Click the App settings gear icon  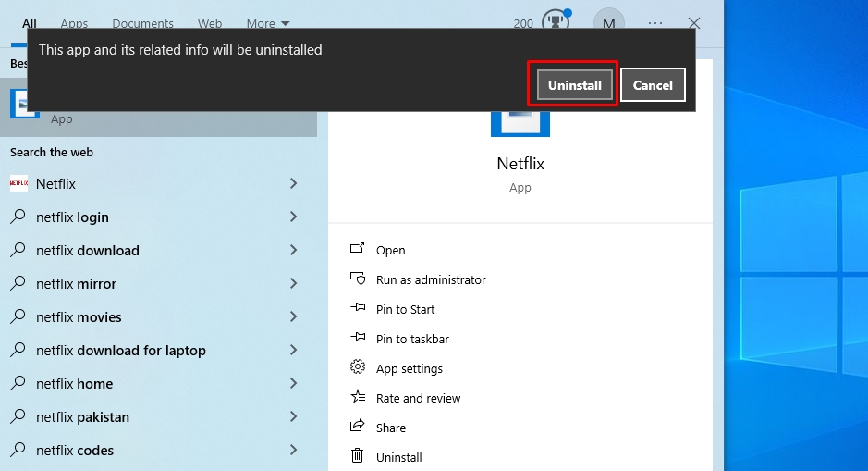[358, 366]
